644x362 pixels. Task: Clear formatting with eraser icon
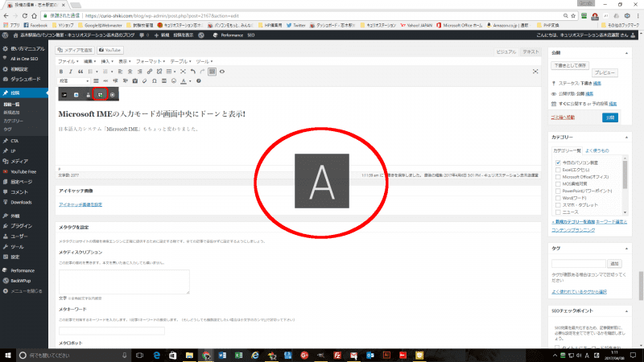click(x=145, y=81)
